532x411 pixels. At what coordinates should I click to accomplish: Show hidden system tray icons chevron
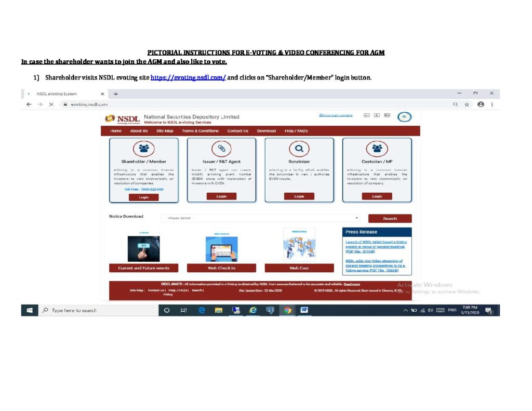[x=405, y=310]
